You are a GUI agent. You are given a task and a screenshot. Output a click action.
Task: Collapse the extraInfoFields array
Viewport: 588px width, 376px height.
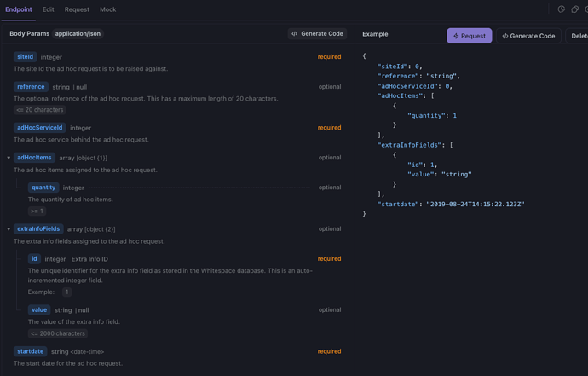pyautogui.click(x=9, y=229)
